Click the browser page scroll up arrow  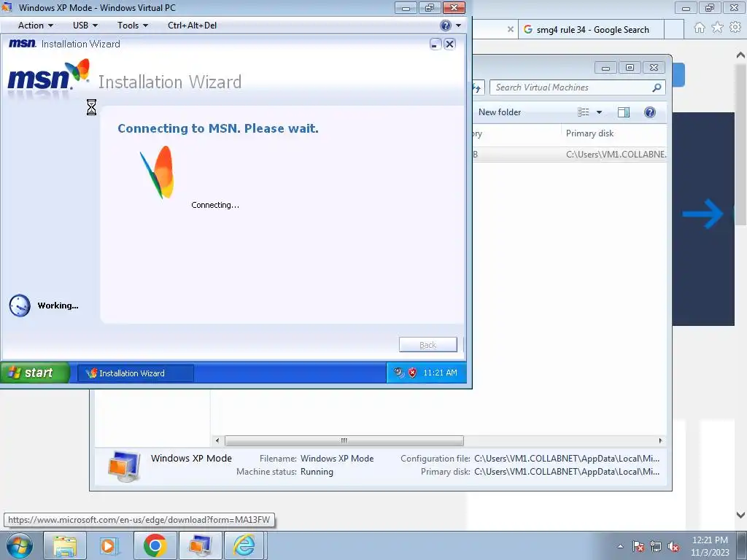741,55
